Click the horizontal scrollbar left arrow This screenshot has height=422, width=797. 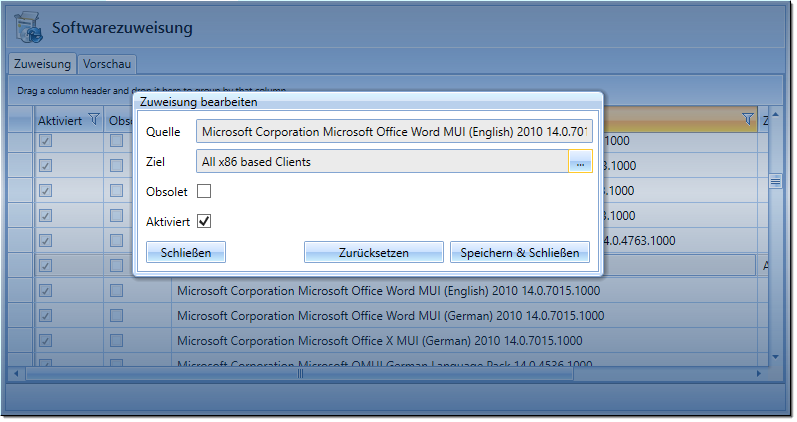(16, 374)
